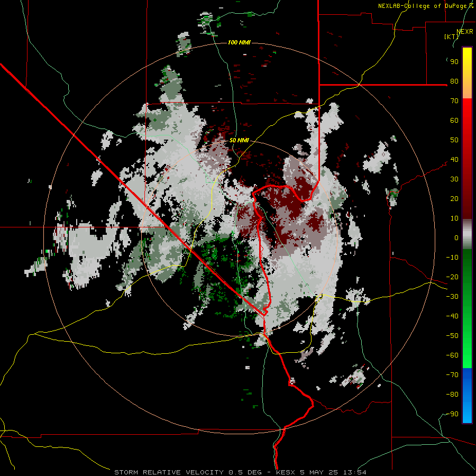Click the 60 value on the velocity scale
The image size is (476, 476).
tap(454, 121)
